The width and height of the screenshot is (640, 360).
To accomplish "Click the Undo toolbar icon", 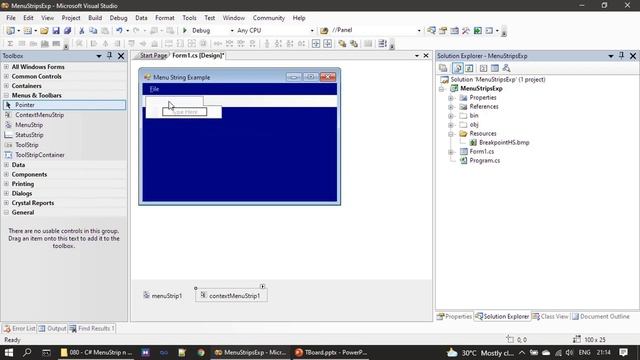I will coord(119,31).
